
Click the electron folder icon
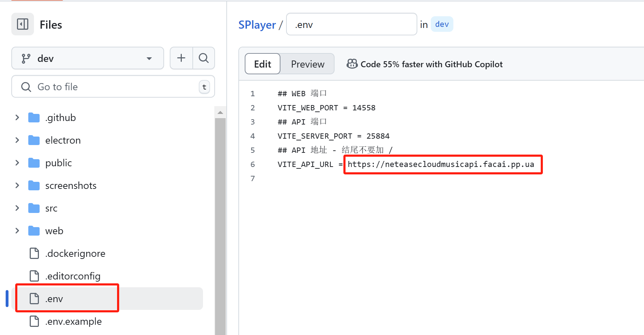point(34,140)
